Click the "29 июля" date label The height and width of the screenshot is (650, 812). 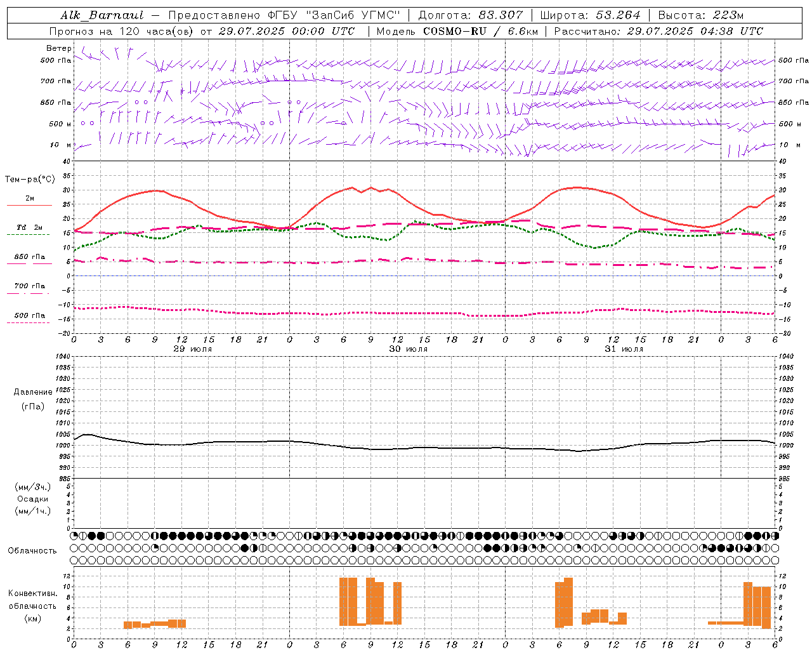[193, 349]
